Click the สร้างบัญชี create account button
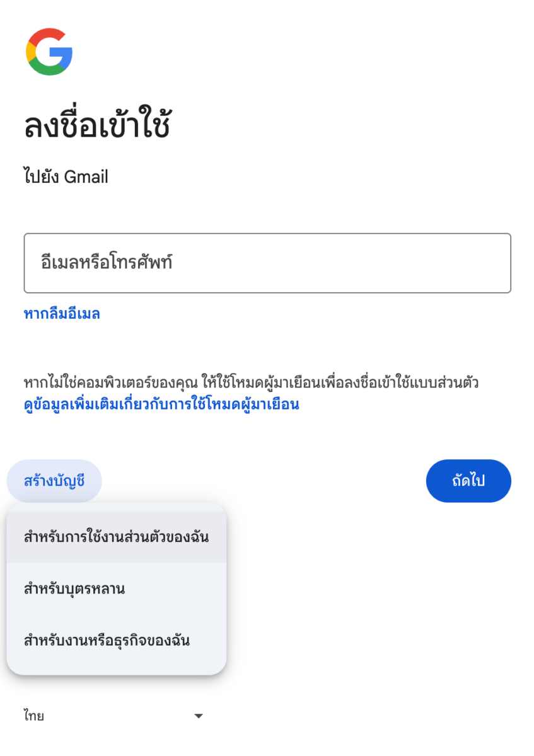Viewport: 534px width, 756px height. pyautogui.click(x=54, y=481)
